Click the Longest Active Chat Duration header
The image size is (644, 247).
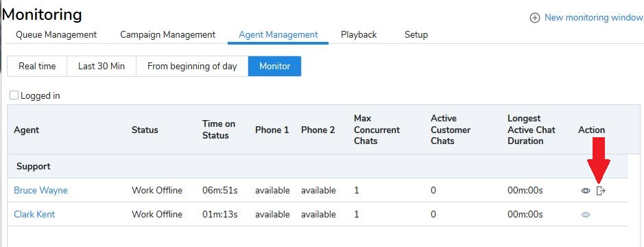(x=531, y=130)
